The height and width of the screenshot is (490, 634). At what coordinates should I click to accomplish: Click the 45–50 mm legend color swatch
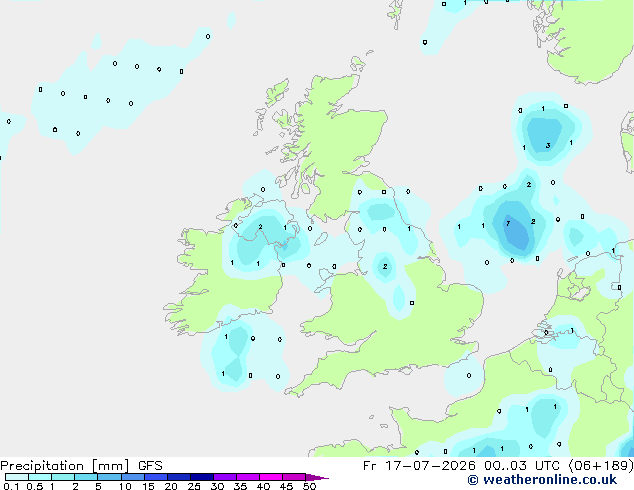(294, 477)
